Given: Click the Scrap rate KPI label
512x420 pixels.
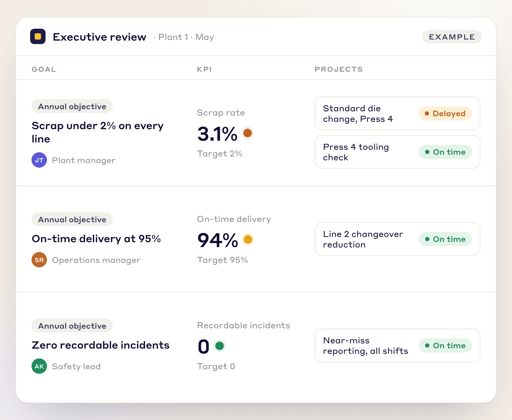Looking at the screenshot, I should pos(221,113).
